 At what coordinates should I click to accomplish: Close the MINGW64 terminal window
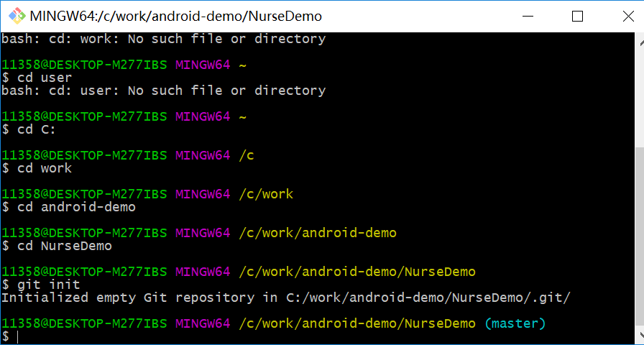click(628, 16)
